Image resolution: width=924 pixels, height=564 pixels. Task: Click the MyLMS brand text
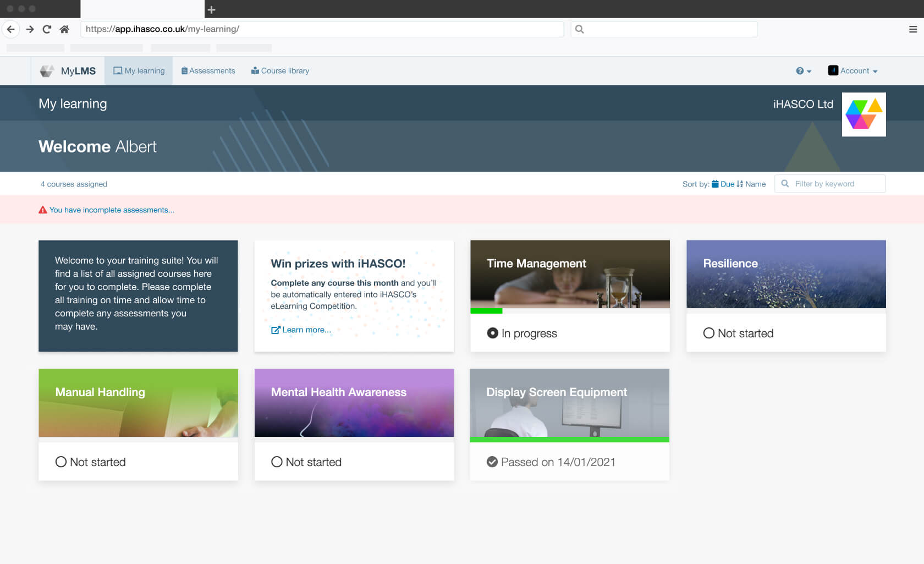(x=78, y=71)
